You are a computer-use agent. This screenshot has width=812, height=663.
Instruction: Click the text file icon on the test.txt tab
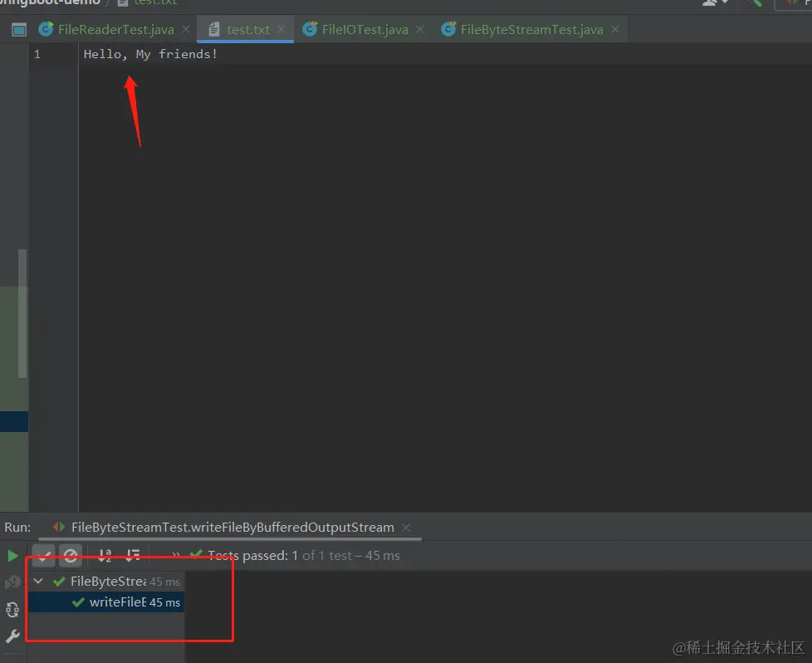pos(213,30)
